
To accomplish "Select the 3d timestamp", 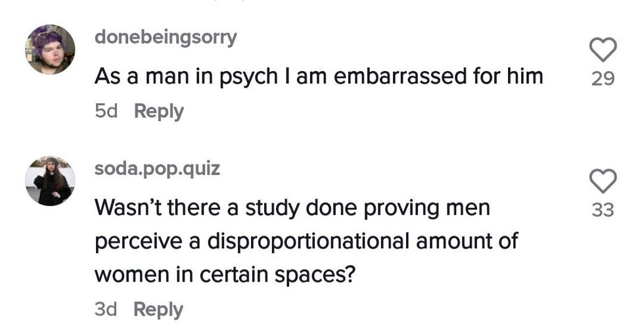I will pyautogui.click(x=106, y=309).
